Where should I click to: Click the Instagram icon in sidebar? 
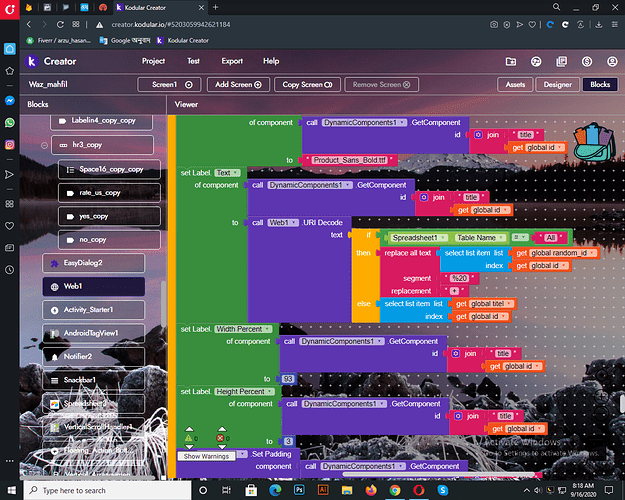[9, 144]
